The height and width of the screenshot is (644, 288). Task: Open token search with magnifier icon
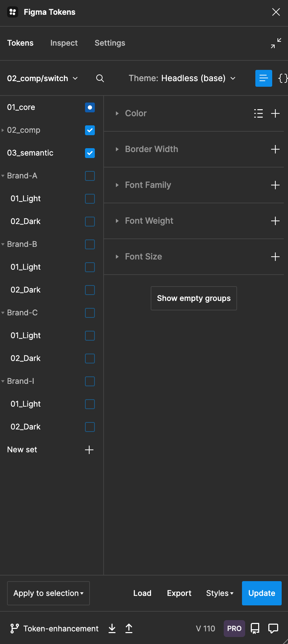pos(100,78)
